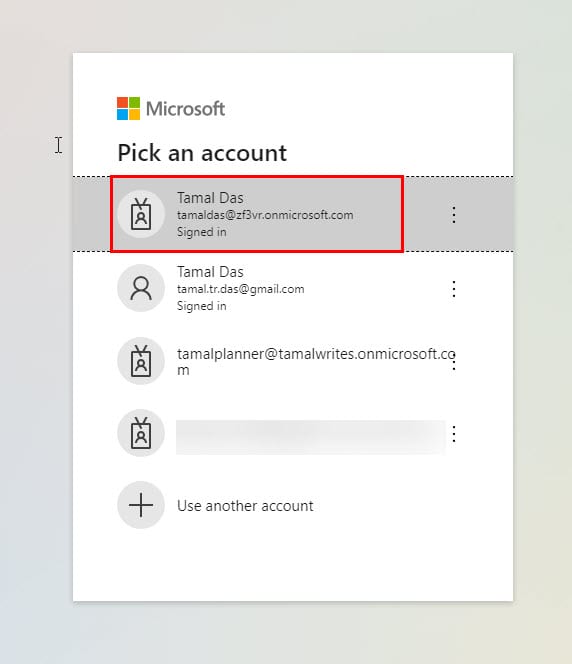Click the plus icon to add an account
This screenshot has width=572, height=664.
point(141,505)
